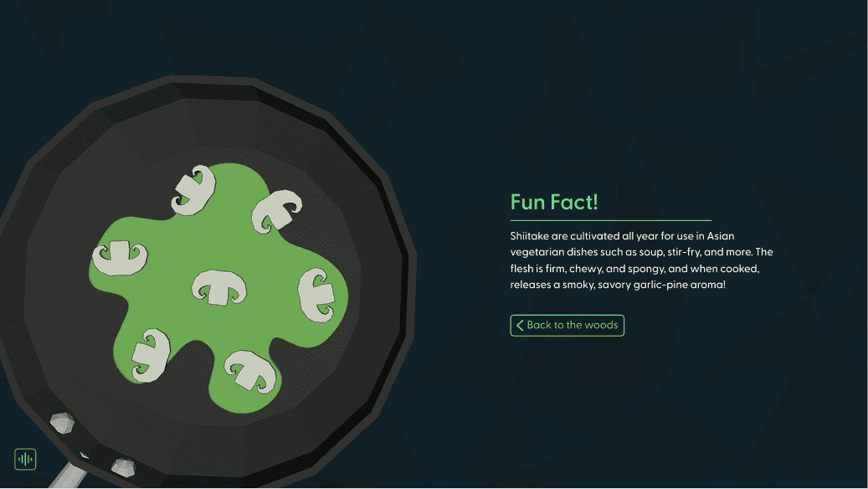868x489 pixels.
Task: Click the dark pan surface above the sauce
Action: coord(222,133)
